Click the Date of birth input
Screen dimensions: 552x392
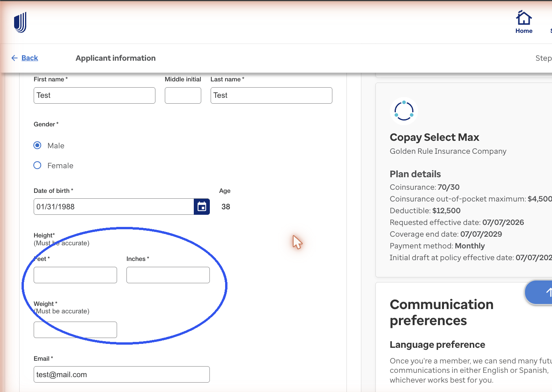point(114,207)
